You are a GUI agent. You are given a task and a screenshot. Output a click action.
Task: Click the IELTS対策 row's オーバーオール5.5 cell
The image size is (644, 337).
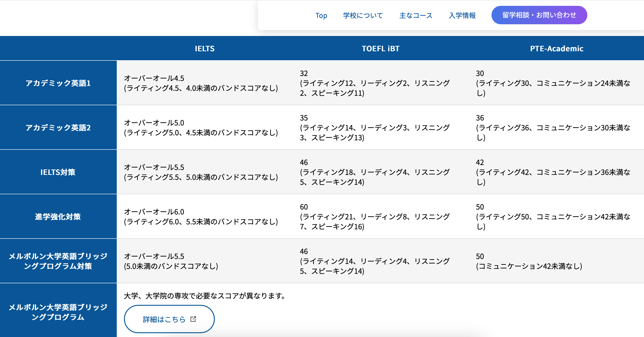coord(205,172)
